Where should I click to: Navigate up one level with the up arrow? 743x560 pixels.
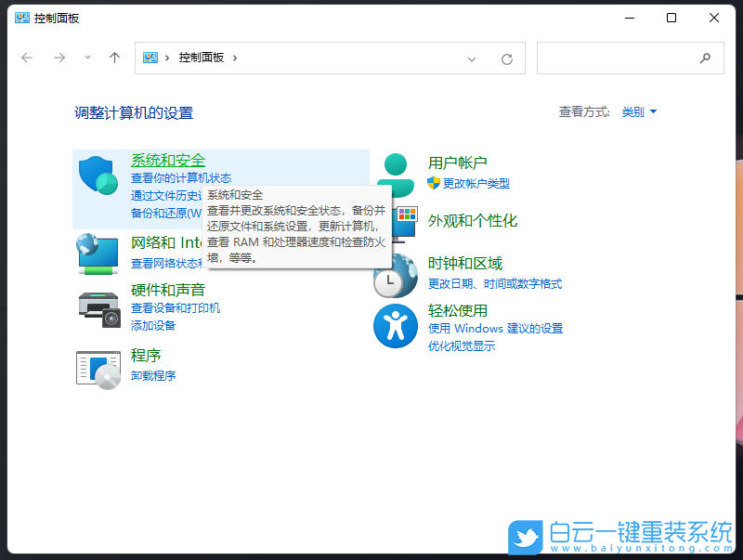pyautogui.click(x=113, y=58)
